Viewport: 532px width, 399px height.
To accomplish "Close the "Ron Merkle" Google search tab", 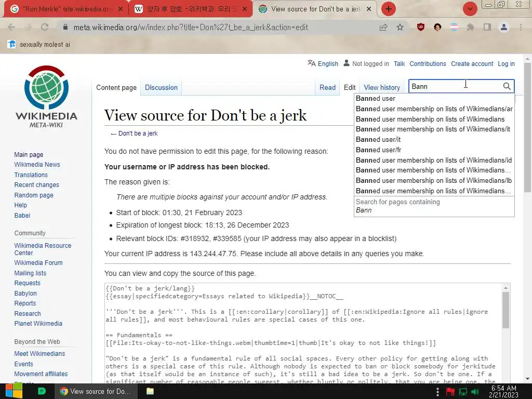I will pyautogui.click(x=120, y=9).
